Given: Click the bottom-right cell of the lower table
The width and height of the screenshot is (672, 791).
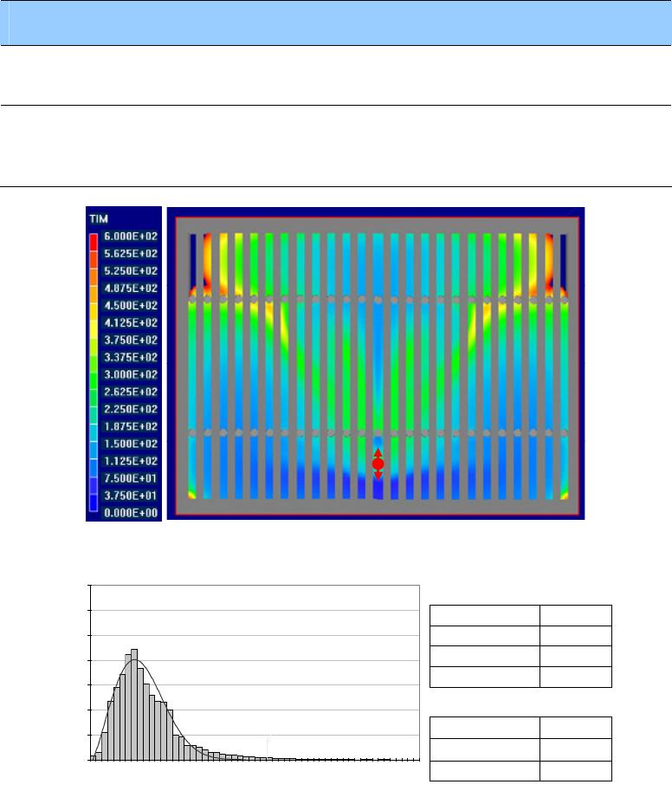Looking at the screenshot, I should (575, 771).
